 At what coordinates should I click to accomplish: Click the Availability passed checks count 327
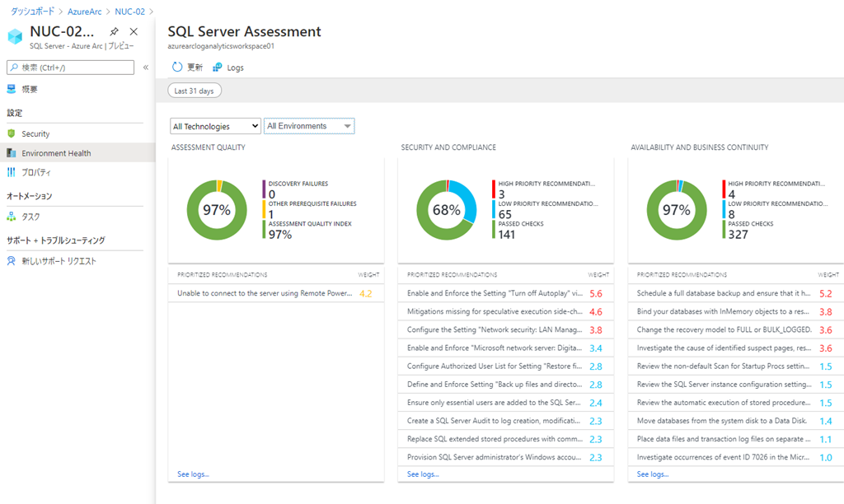point(738,235)
